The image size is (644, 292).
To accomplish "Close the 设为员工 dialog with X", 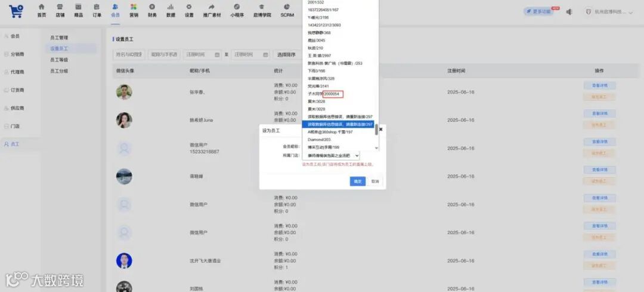I will point(380,129).
